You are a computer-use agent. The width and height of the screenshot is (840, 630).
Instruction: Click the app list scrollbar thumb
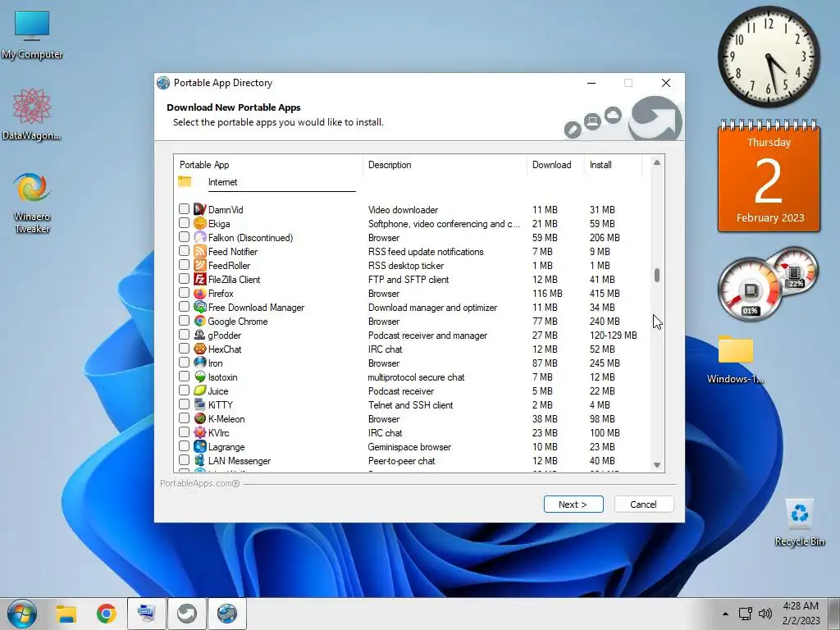click(657, 275)
